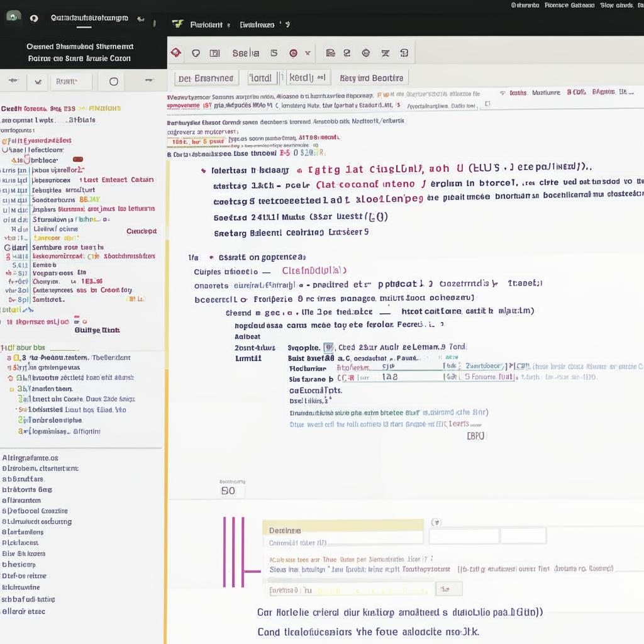
Task: Click the database stack icon in the toolbar
Action: (x=330, y=53)
